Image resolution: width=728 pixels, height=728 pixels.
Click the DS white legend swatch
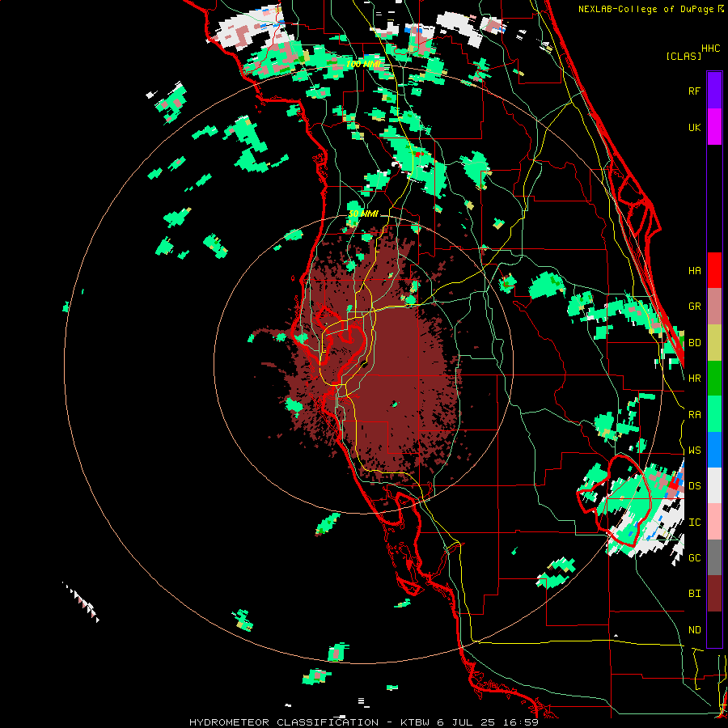714,485
